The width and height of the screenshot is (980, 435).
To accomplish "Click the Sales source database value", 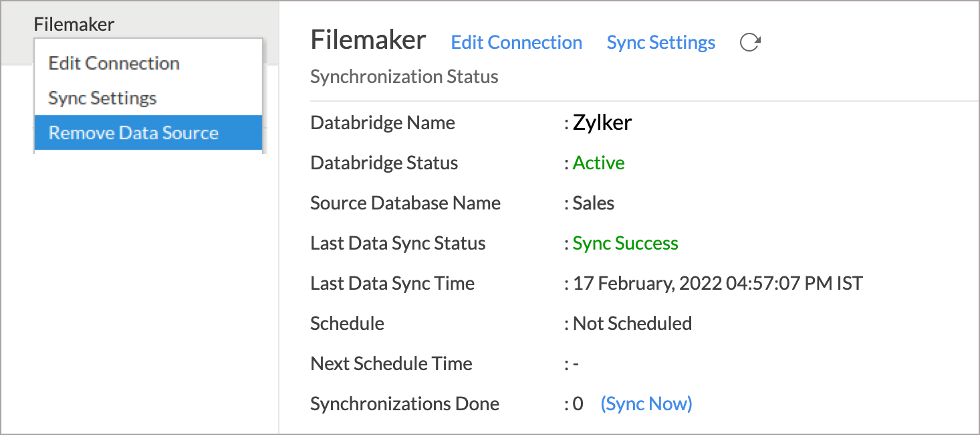I will [x=593, y=203].
